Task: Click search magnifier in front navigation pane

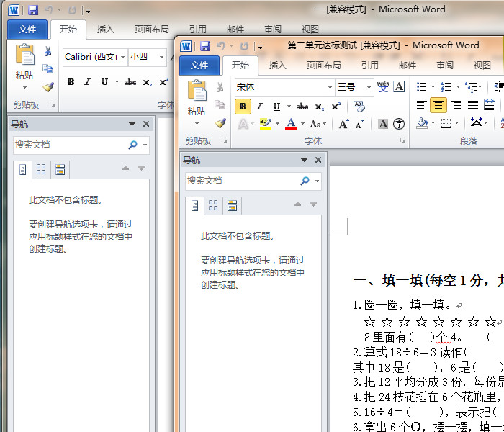Action: click(305, 181)
